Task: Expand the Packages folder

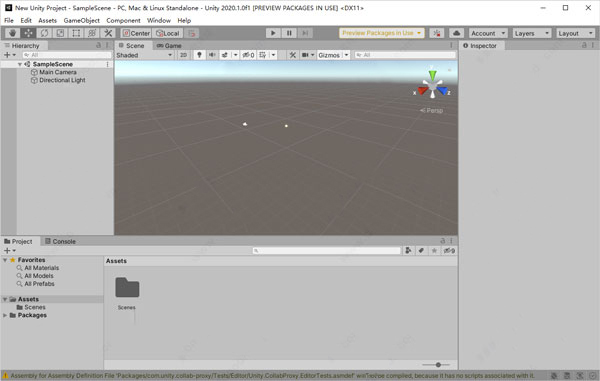Action: pos(5,315)
